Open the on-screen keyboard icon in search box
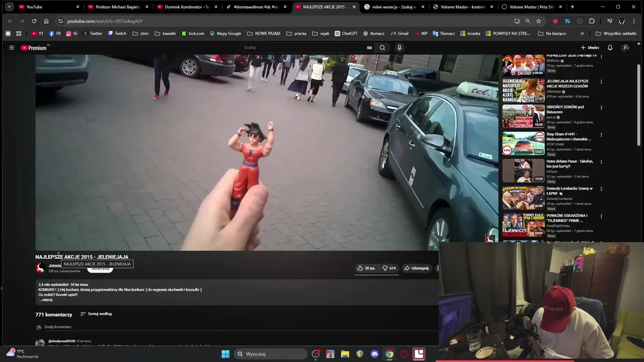Viewport: 644px width, 362px height. 369,48
